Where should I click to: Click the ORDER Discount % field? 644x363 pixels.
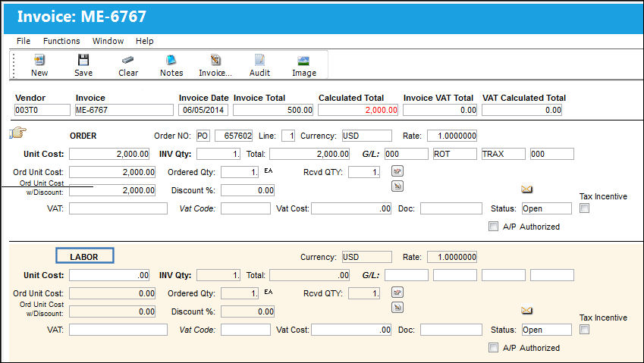[247, 190]
